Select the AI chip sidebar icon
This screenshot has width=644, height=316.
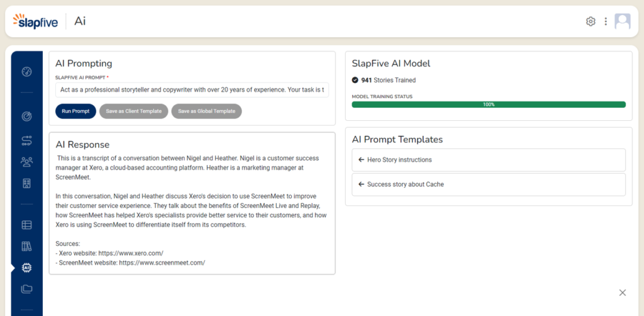point(26,268)
